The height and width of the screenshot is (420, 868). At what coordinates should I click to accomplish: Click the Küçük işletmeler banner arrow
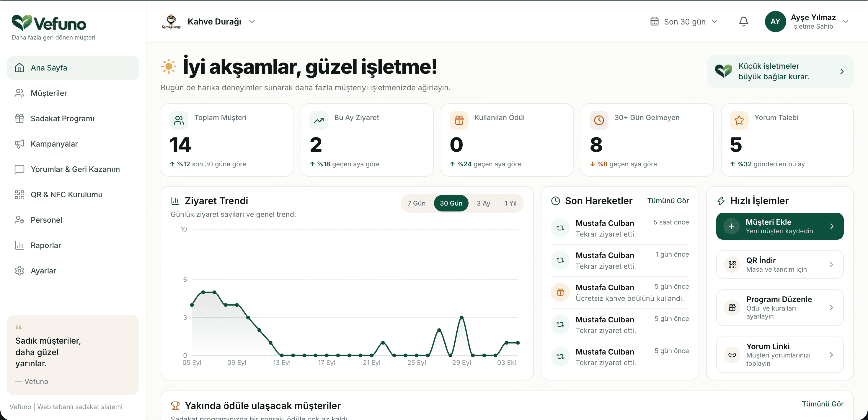point(842,71)
